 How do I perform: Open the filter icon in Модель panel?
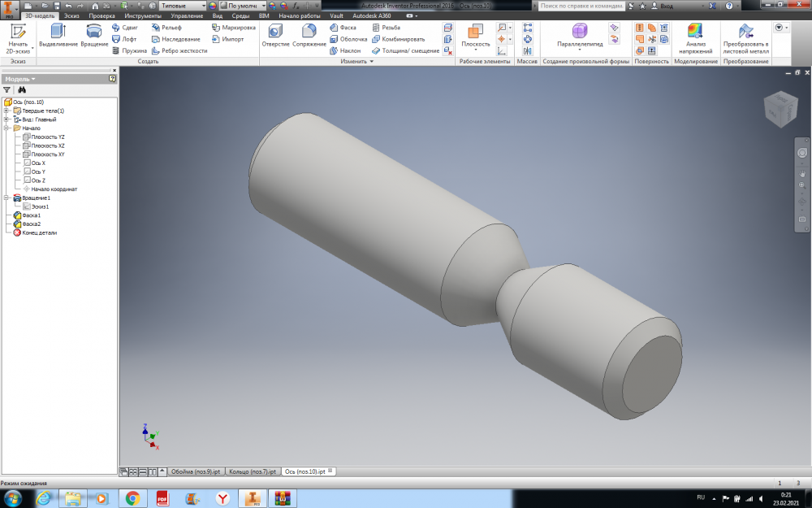tap(7, 90)
